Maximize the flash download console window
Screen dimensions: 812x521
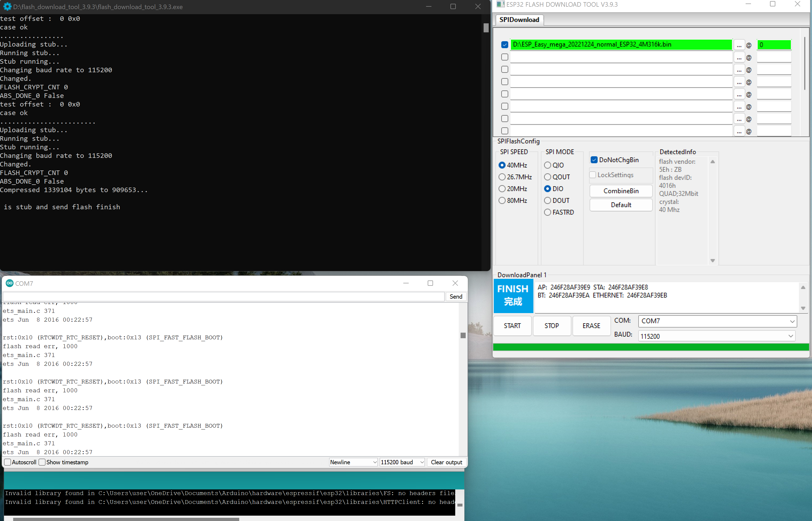click(x=453, y=6)
